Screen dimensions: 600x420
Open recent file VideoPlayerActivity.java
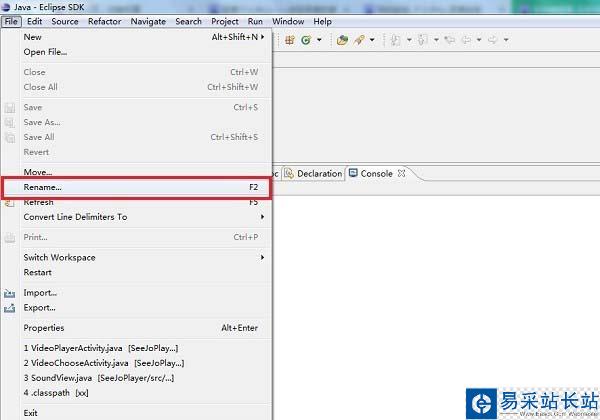click(136, 348)
